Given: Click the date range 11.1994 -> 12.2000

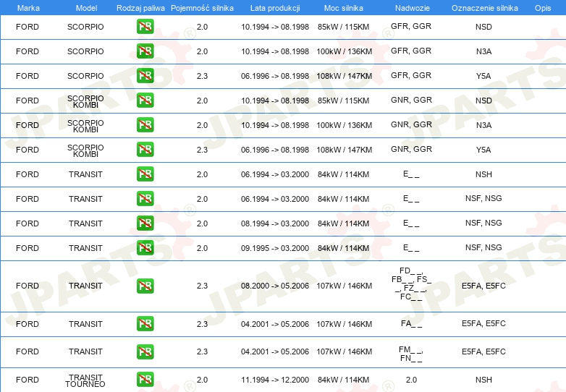Looking at the screenshot, I should click(x=275, y=380).
